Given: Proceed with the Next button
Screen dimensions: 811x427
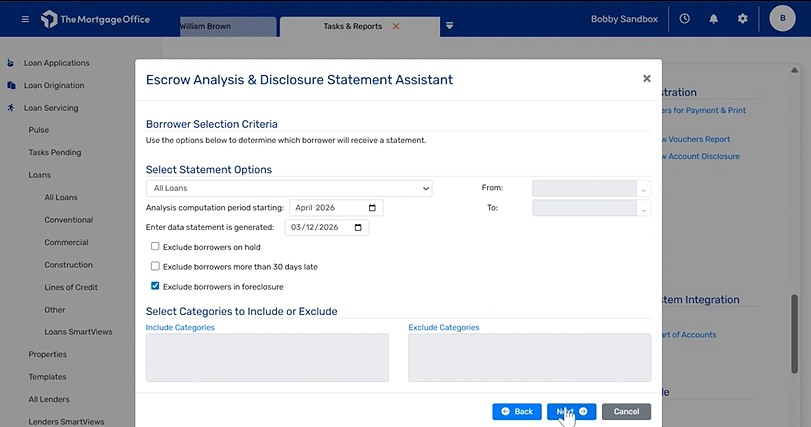Looking at the screenshot, I should click(572, 411).
